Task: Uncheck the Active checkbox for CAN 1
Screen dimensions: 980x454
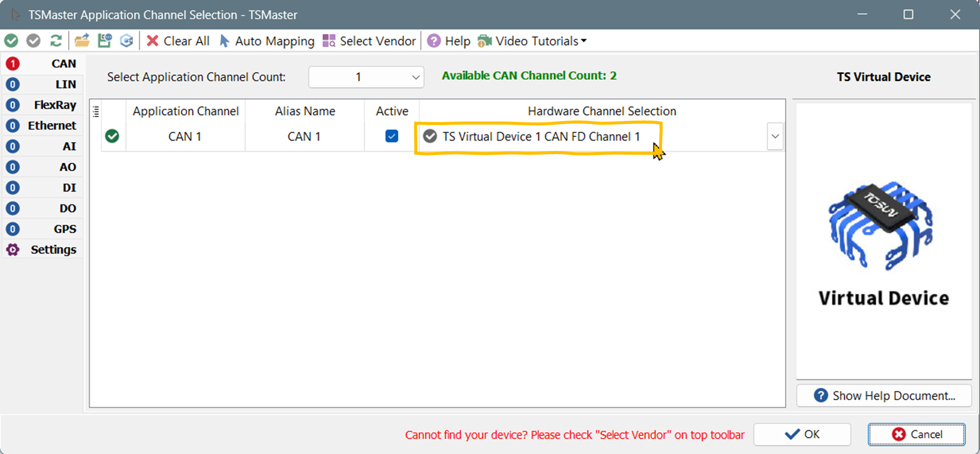Action: click(x=392, y=136)
